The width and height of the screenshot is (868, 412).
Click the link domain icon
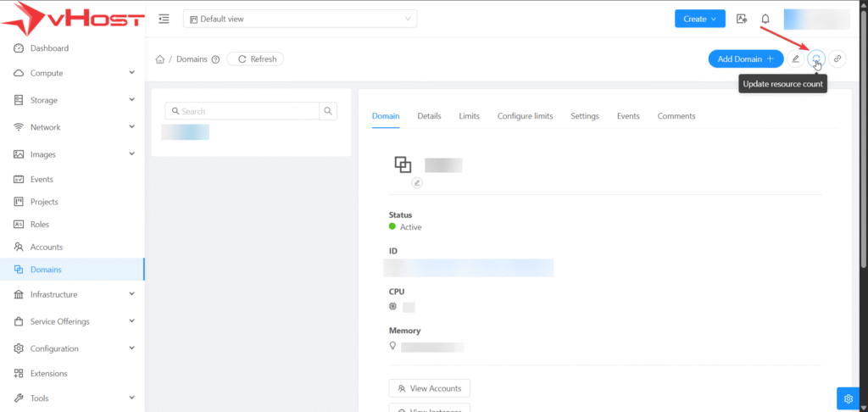[x=837, y=58]
